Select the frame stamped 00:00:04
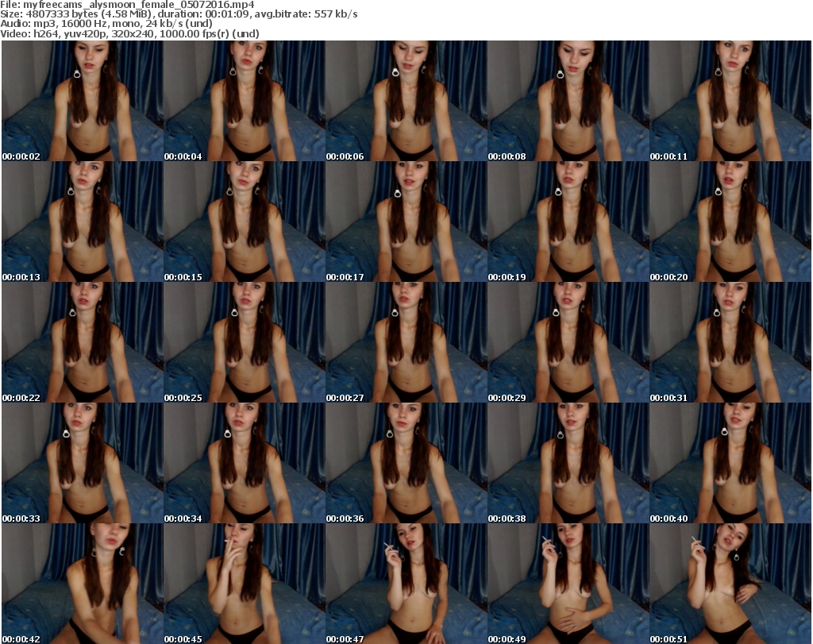 pos(245,101)
